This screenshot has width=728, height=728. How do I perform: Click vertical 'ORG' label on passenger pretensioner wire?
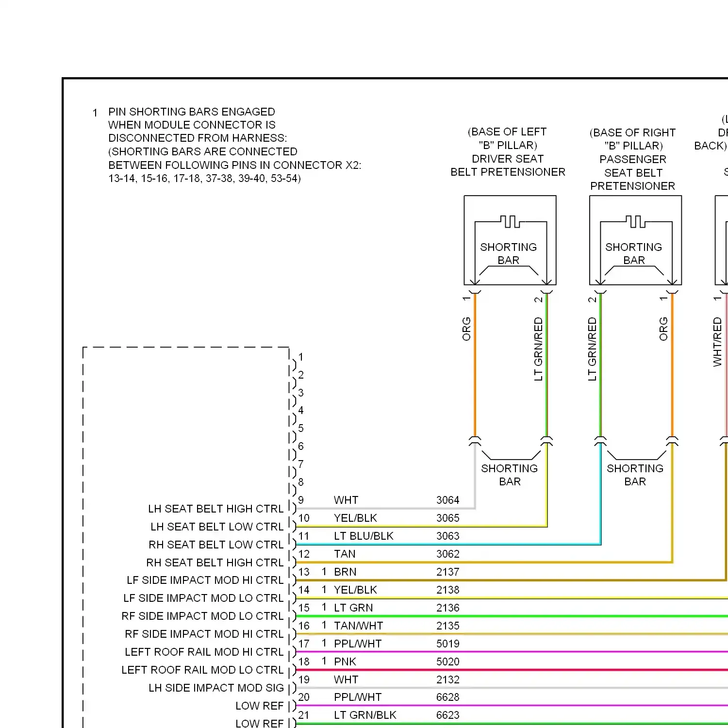(663, 329)
